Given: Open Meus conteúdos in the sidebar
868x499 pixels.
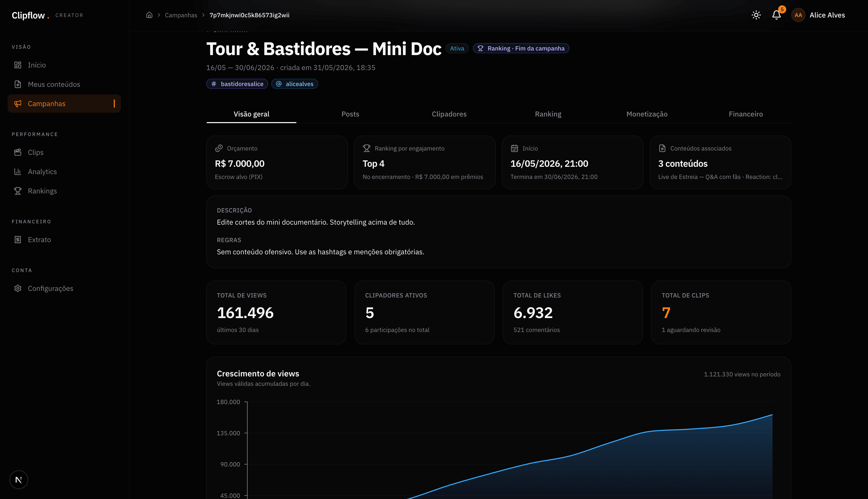Looking at the screenshot, I should 64,84.
